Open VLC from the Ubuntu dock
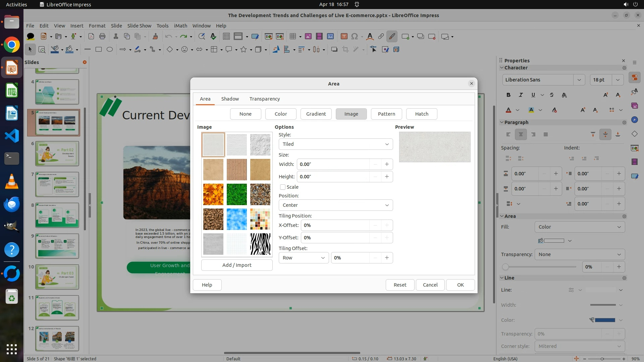 (x=12, y=181)
